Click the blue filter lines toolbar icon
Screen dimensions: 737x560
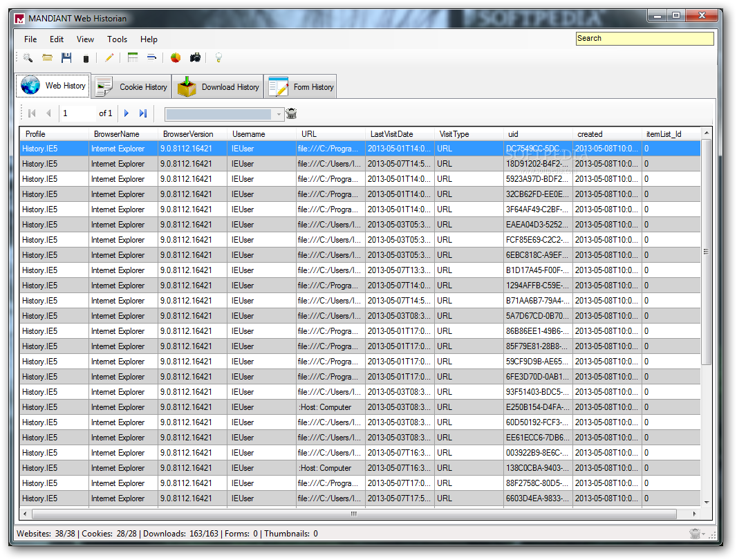pyautogui.click(x=151, y=57)
